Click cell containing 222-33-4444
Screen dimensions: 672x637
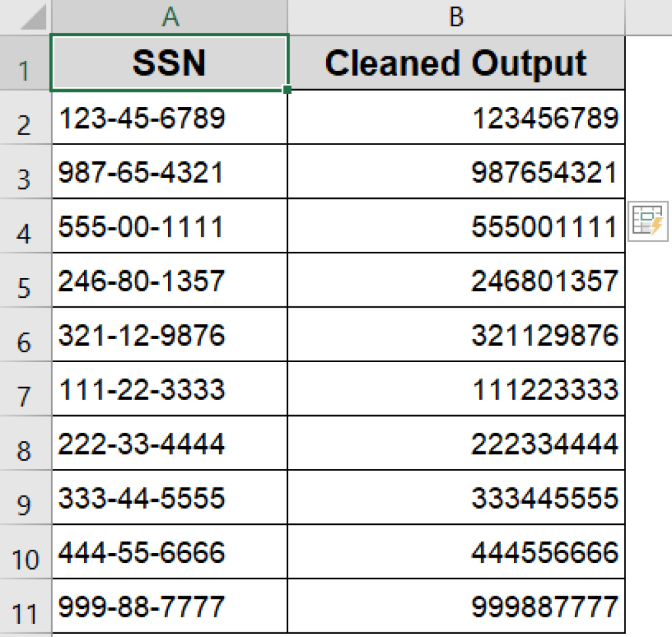(169, 443)
